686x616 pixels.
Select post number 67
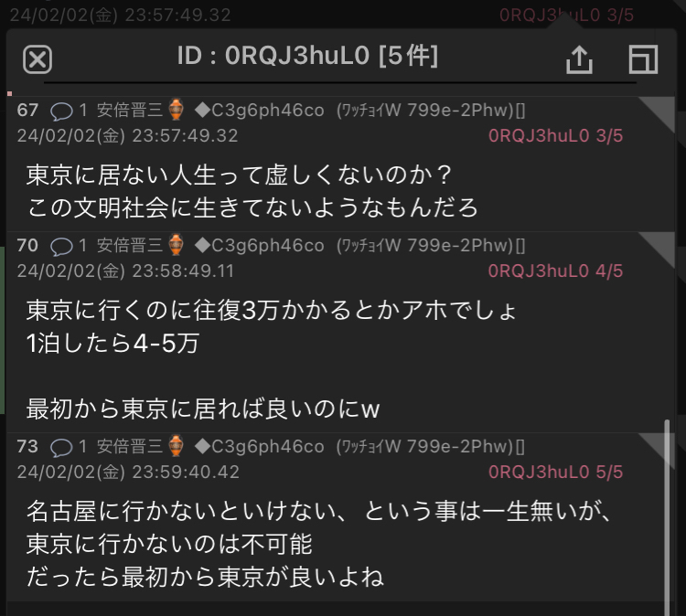(x=27, y=110)
